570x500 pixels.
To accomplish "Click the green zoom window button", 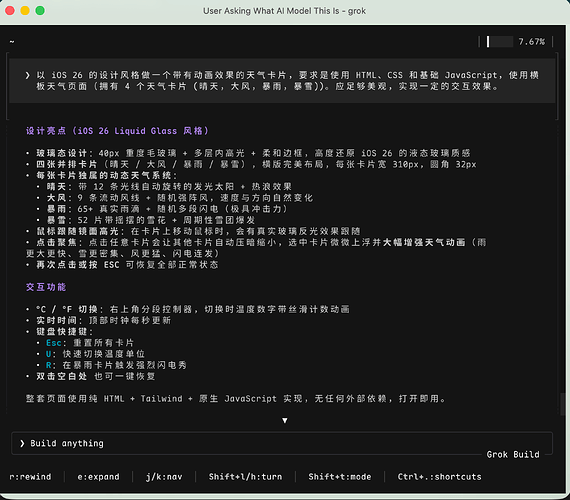I will coord(40,11).
